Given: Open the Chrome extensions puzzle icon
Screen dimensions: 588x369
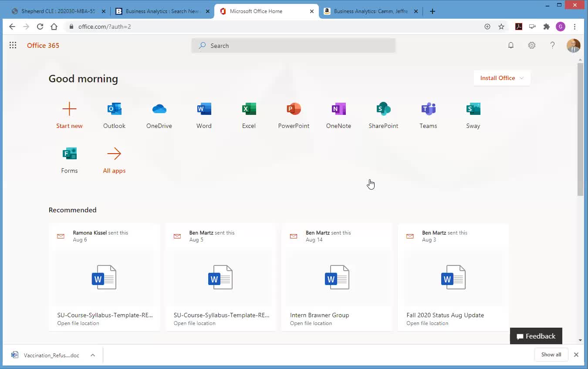Looking at the screenshot, I should tap(547, 27).
